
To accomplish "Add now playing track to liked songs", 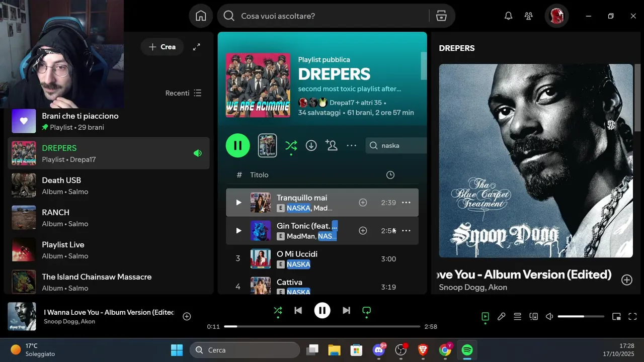I will (x=187, y=316).
